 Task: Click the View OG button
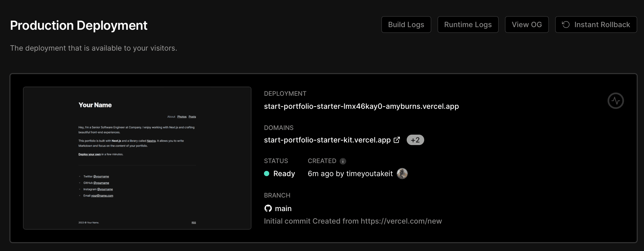click(527, 24)
